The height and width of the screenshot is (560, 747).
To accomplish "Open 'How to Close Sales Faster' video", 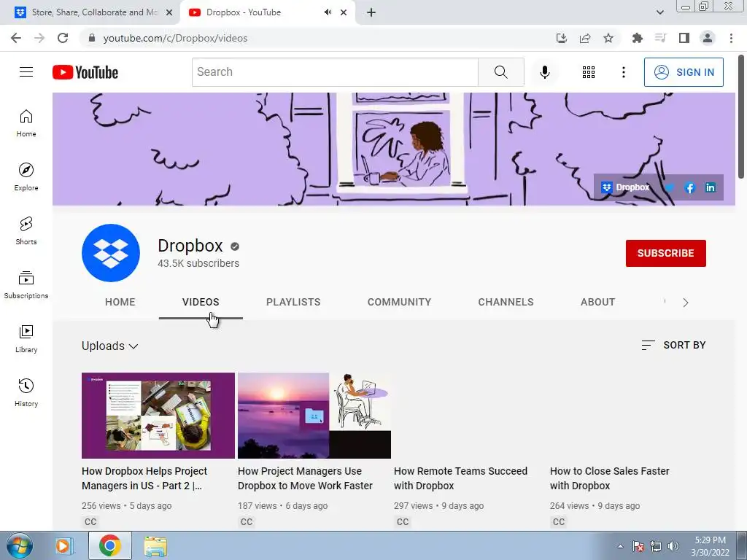I will tap(609, 478).
